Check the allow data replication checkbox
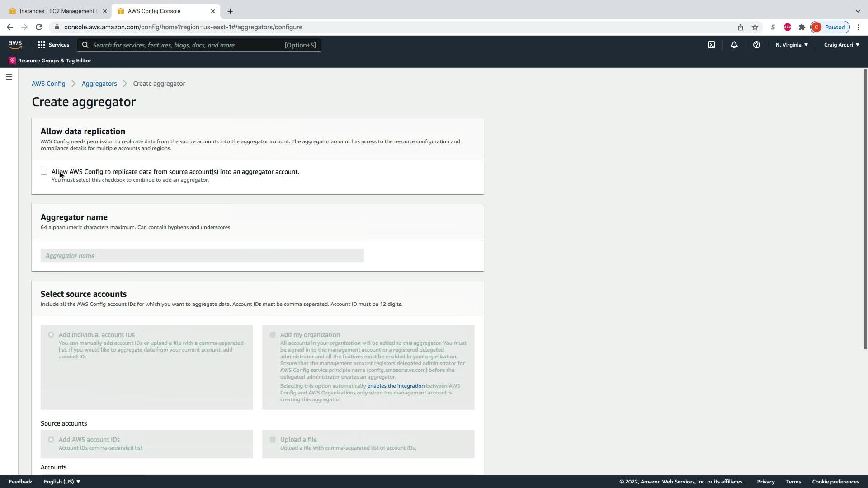Image resolution: width=868 pixels, height=488 pixels. (x=44, y=172)
